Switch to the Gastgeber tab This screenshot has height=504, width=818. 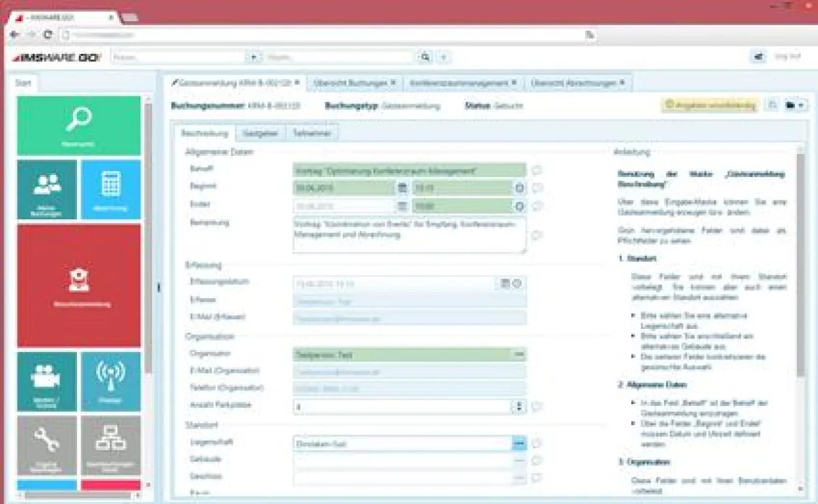tap(260, 133)
